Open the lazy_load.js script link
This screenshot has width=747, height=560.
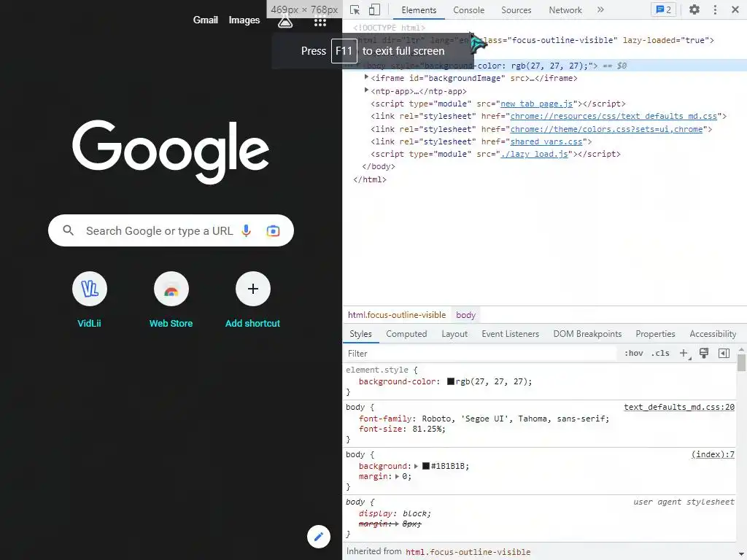coord(534,154)
